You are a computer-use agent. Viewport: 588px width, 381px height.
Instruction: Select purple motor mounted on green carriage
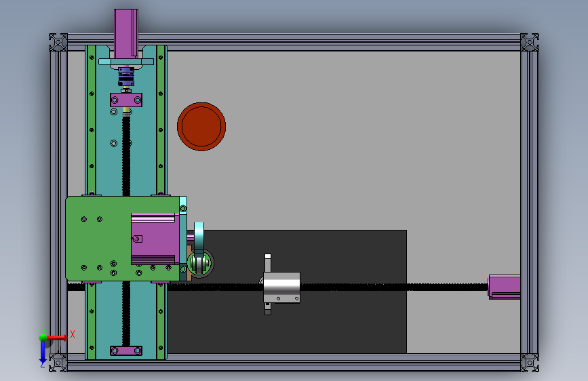(154, 239)
